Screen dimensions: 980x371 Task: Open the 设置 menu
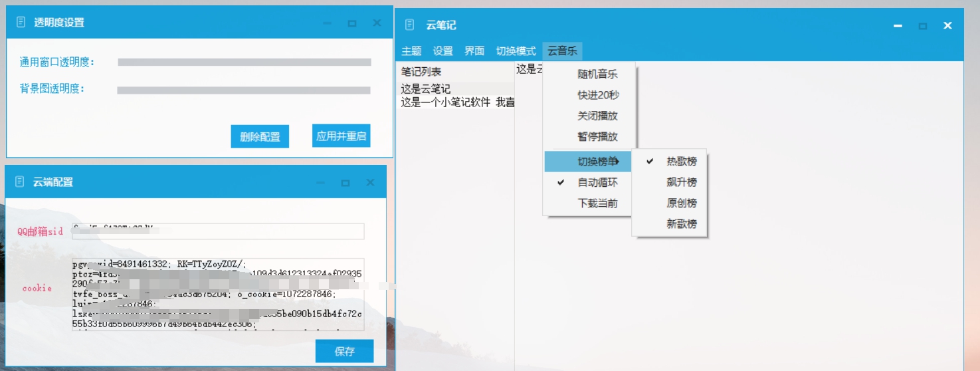point(442,51)
